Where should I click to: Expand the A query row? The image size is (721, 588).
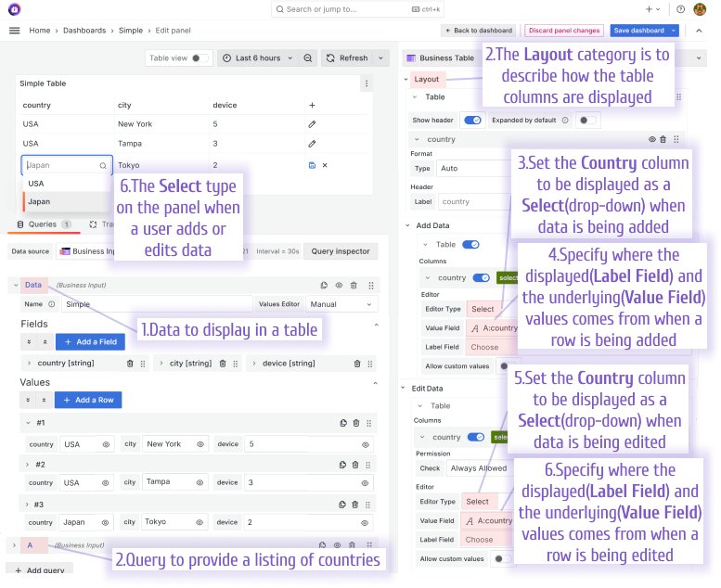pyautogui.click(x=14, y=545)
